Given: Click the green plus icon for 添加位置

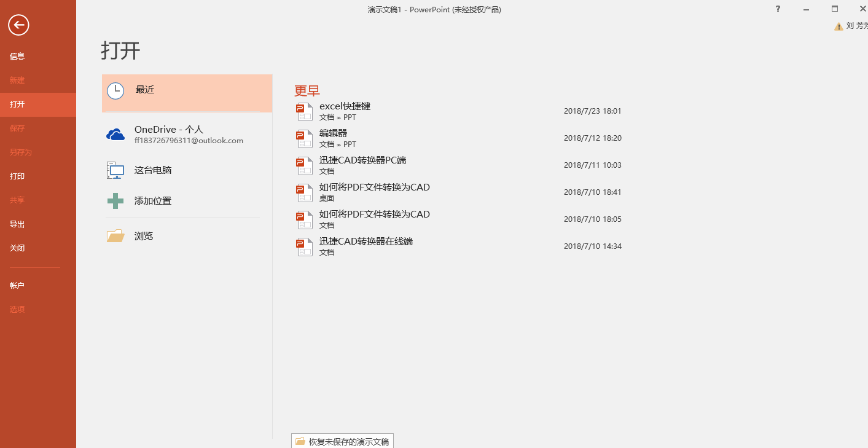Looking at the screenshot, I should [115, 201].
